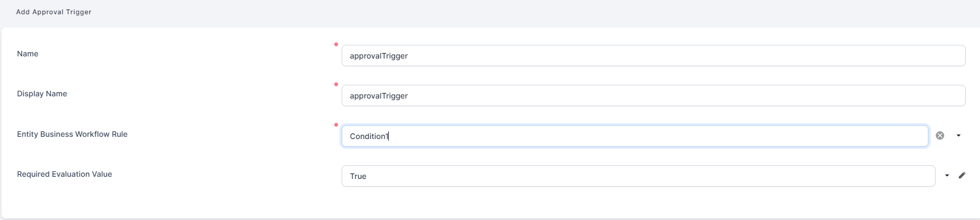The height and width of the screenshot is (220, 980).
Task: Click the 'Add Approval Trigger' header title
Action: (54, 12)
